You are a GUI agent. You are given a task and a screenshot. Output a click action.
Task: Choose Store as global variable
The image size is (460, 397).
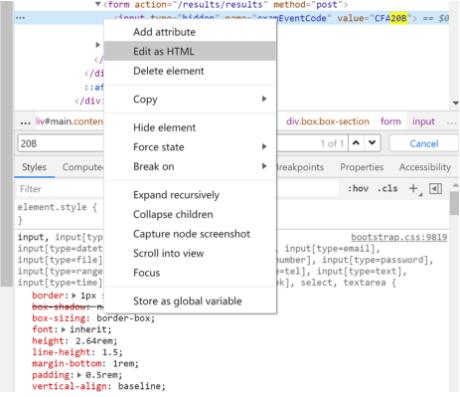tap(187, 301)
